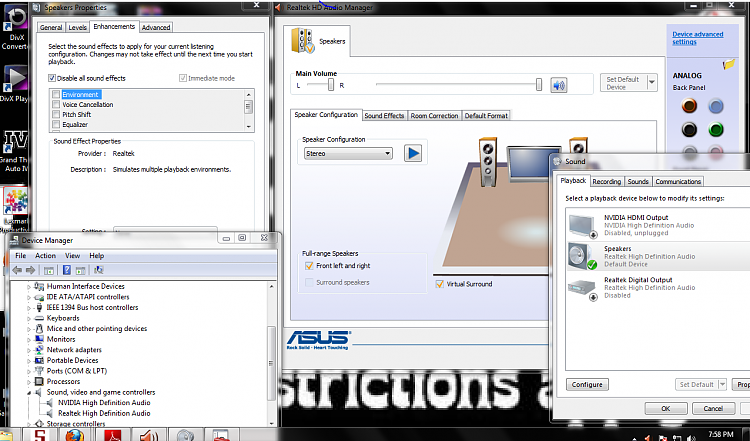This screenshot has width=750, height=441.
Task: Click Configure button in Sound window
Action: pyautogui.click(x=587, y=385)
